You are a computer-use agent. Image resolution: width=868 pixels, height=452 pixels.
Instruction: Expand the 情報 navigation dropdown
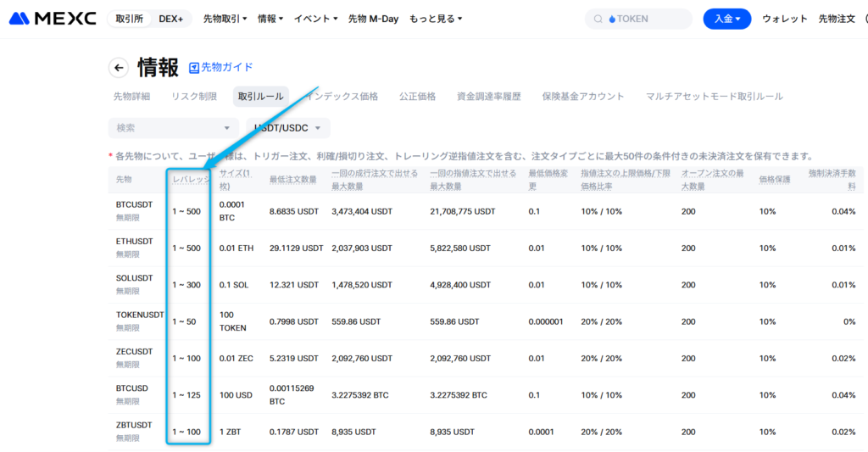click(270, 19)
